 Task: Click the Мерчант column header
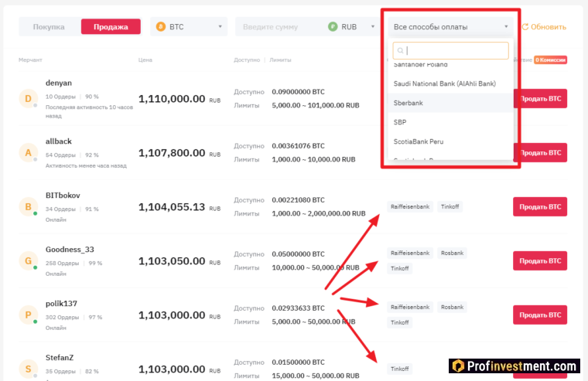pyautogui.click(x=30, y=60)
